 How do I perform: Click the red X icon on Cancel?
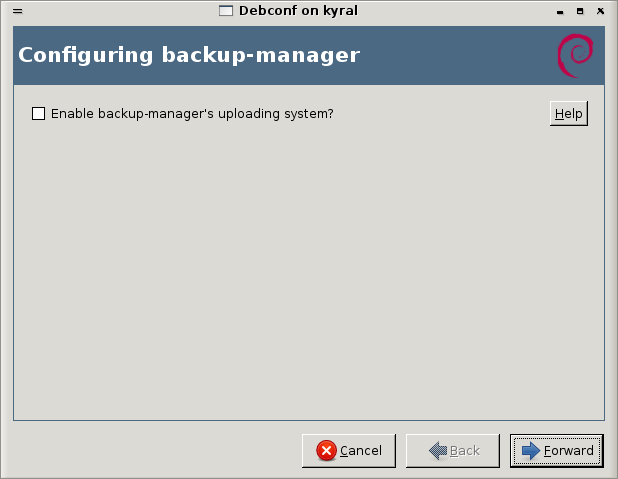click(326, 451)
